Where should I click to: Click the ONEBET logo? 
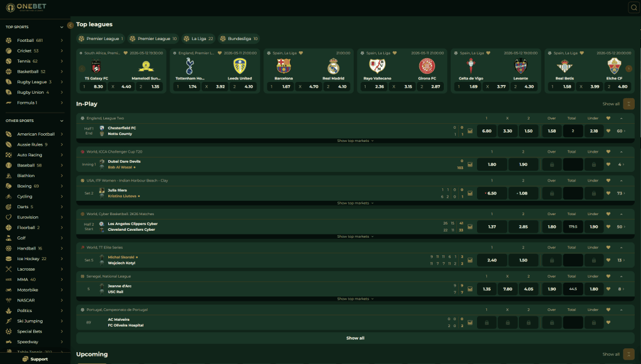(x=26, y=7)
